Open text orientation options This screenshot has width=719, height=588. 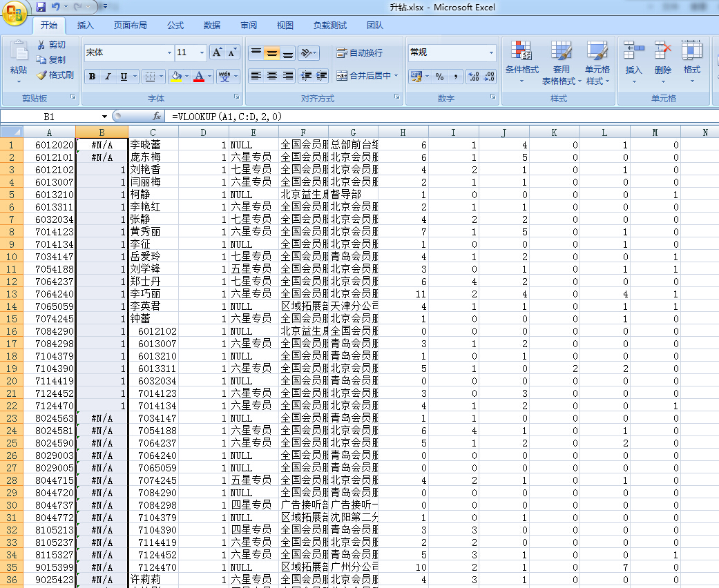pyautogui.click(x=308, y=52)
